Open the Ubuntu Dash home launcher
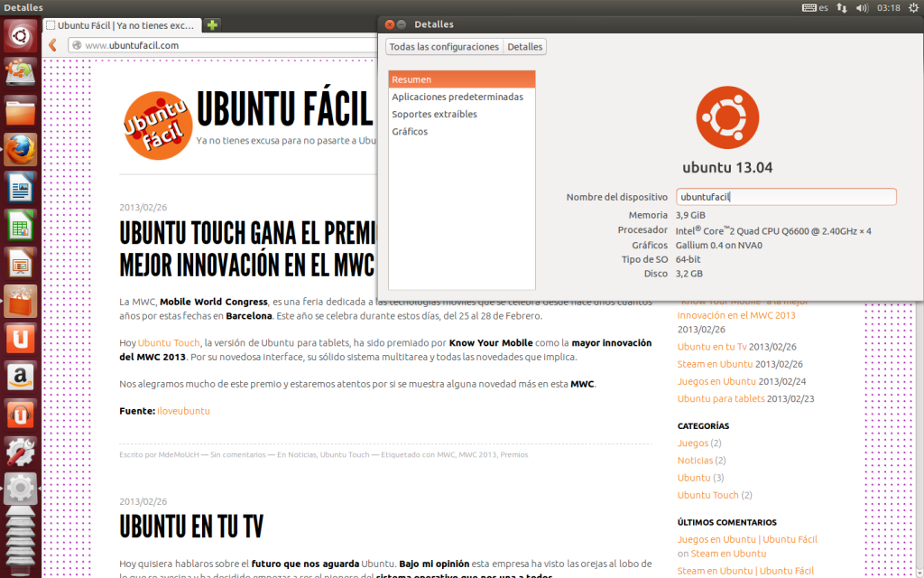The width and height of the screenshot is (924, 578). click(21, 36)
